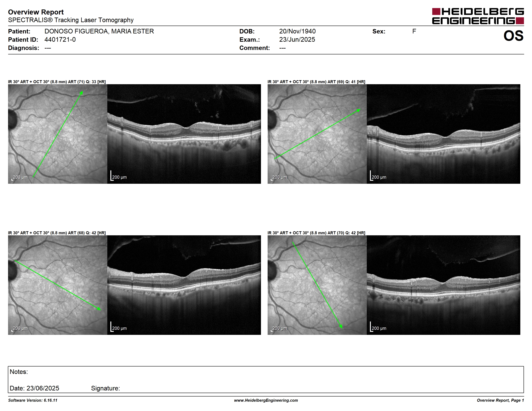Click exam date 23/Jun/2025

tap(297, 39)
